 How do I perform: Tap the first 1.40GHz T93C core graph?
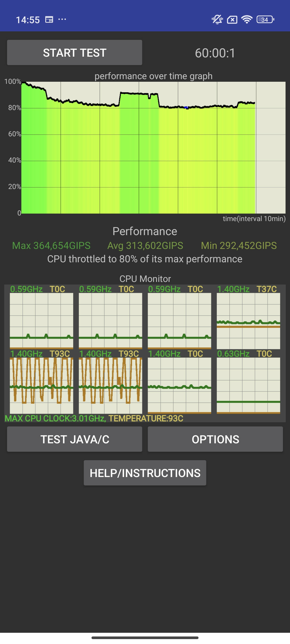pos(41,385)
